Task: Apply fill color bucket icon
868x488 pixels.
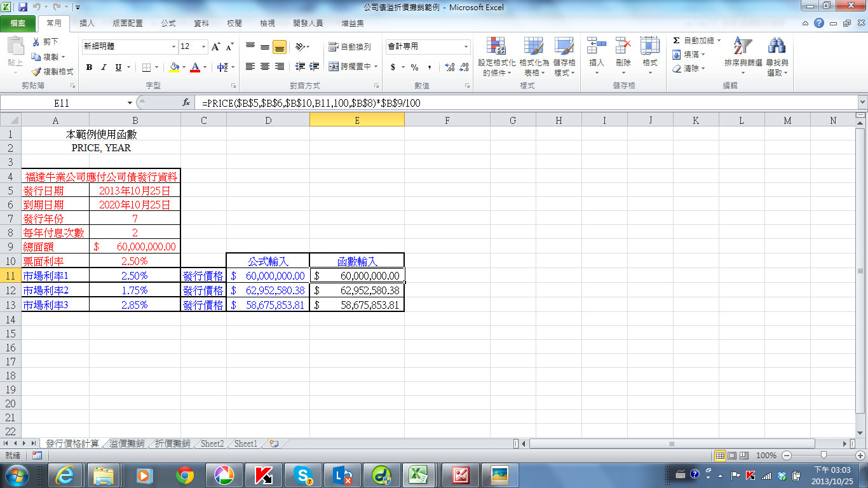Action: 174,67
